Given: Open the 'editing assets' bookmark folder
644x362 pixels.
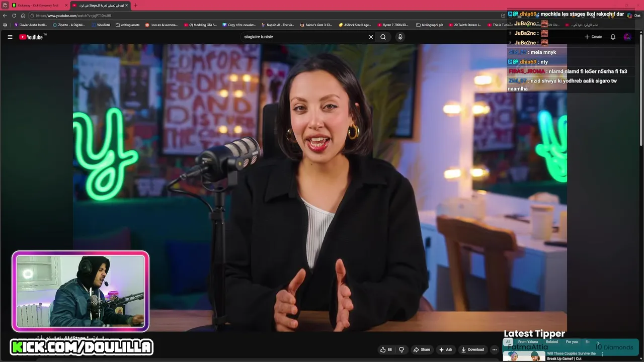Looking at the screenshot, I should [x=127, y=25].
